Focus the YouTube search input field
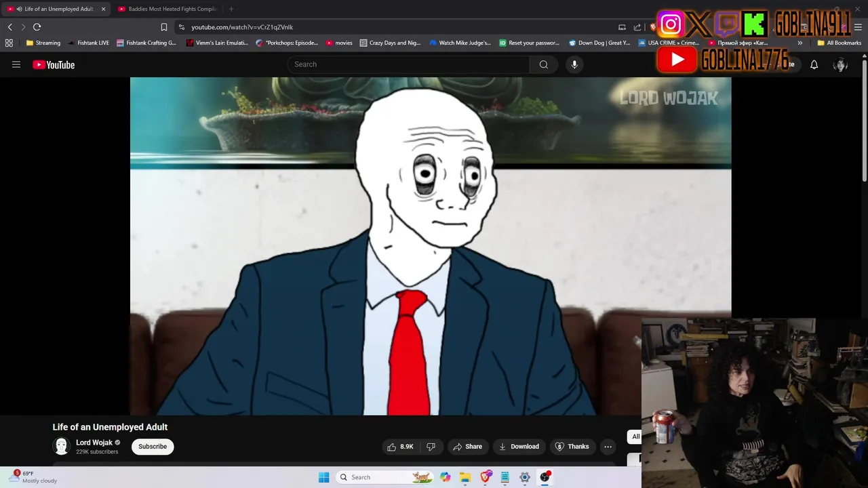 point(408,64)
